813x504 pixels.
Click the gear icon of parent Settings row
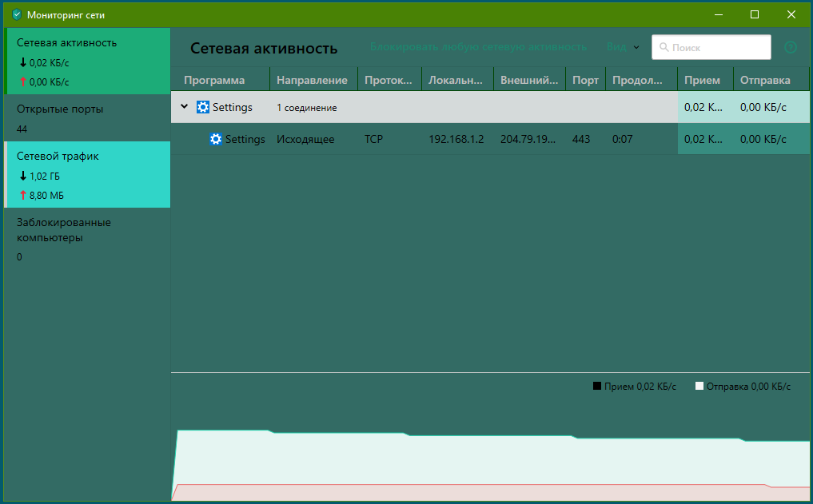203,107
